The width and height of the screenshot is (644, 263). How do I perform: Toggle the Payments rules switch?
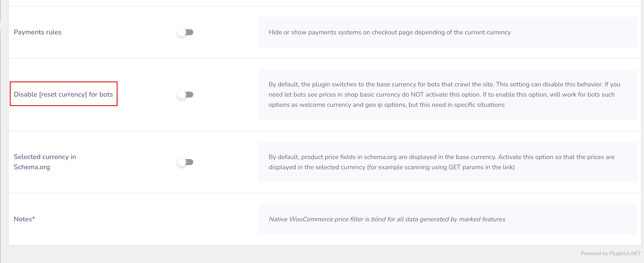pyautogui.click(x=186, y=32)
